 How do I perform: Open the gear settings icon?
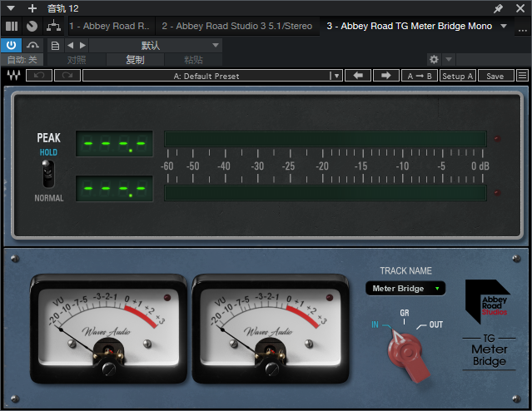[434, 60]
